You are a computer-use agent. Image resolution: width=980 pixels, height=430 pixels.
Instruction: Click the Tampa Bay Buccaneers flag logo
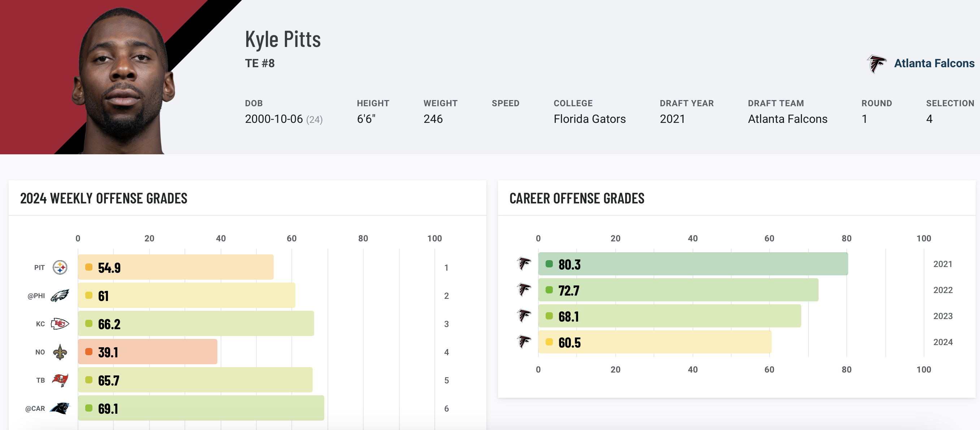click(x=60, y=380)
